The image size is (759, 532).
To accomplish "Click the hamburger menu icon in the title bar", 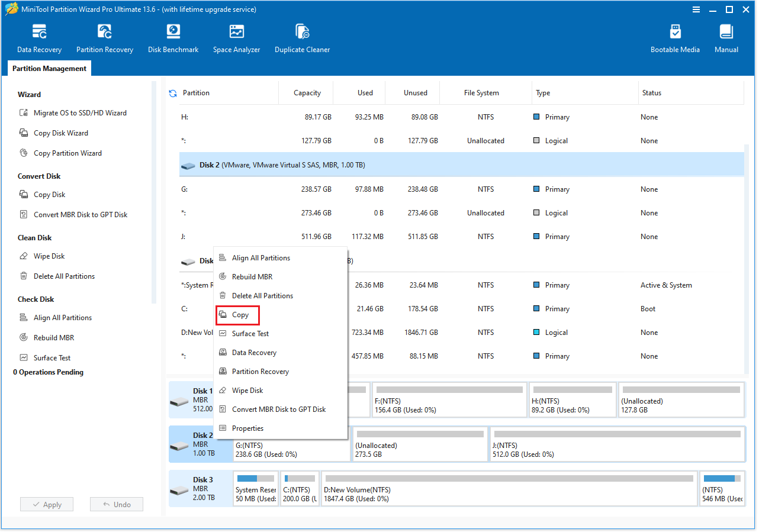I will coord(696,9).
